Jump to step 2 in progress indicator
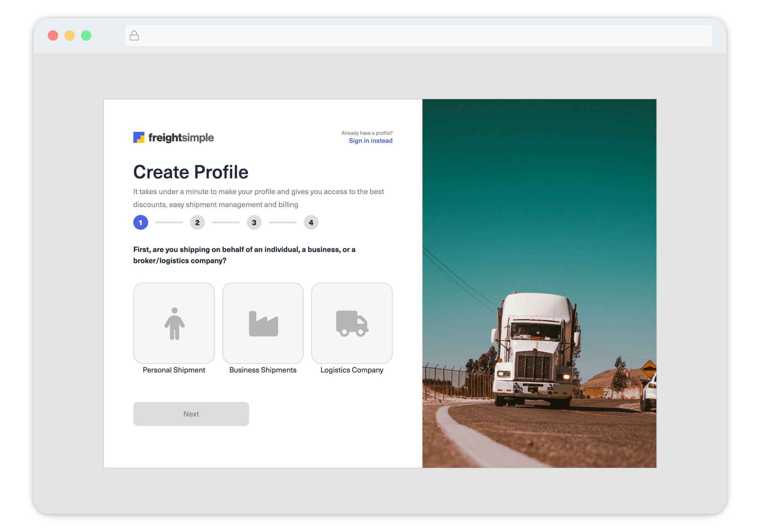Viewport: 760px width, 532px height. coord(197,223)
